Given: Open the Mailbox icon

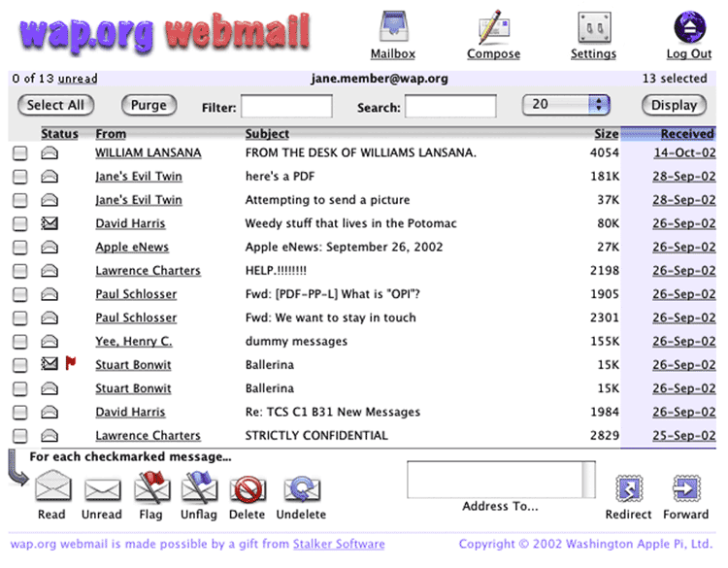Looking at the screenshot, I should (394, 27).
